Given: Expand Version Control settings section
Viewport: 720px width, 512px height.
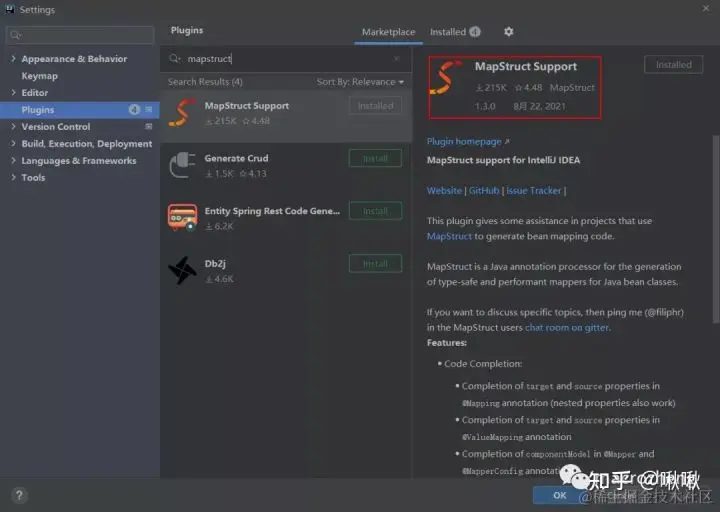Looking at the screenshot, I should point(13,126).
